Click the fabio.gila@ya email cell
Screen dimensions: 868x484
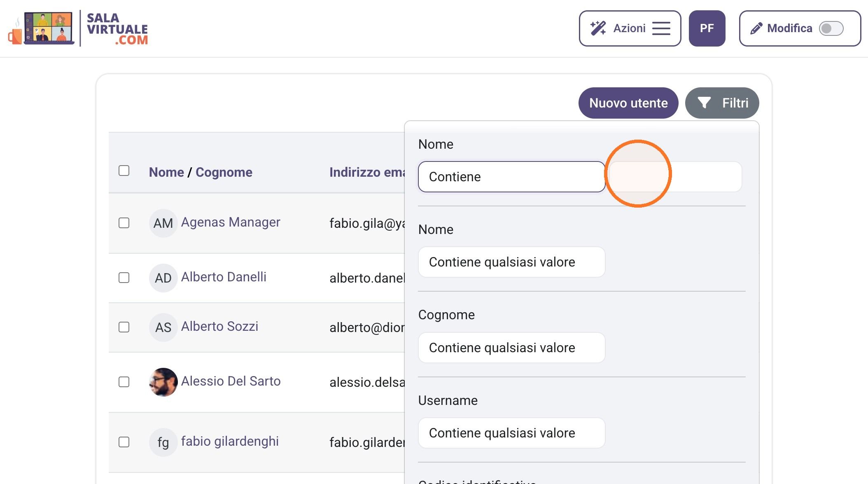tap(367, 223)
